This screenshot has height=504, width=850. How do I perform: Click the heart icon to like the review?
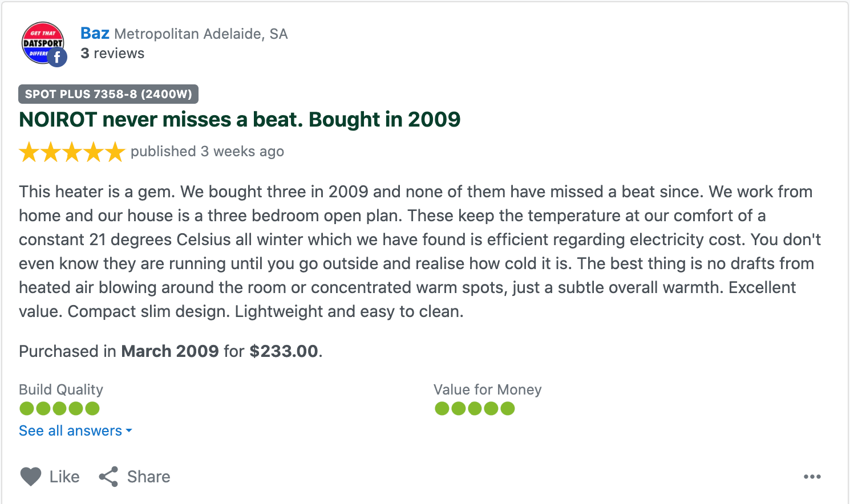click(31, 477)
